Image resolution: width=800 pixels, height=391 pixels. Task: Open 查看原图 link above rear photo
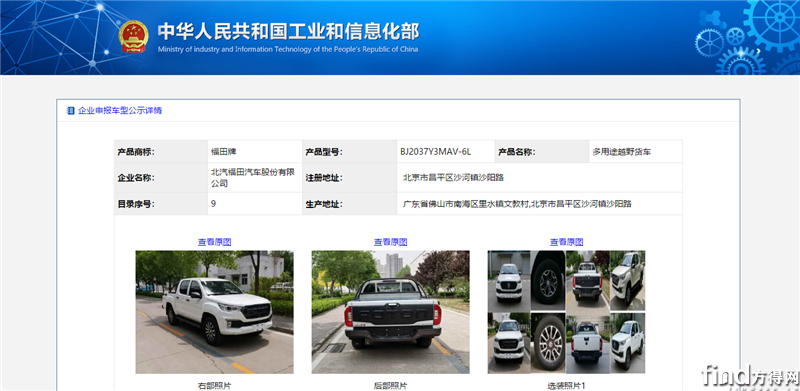click(390, 242)
